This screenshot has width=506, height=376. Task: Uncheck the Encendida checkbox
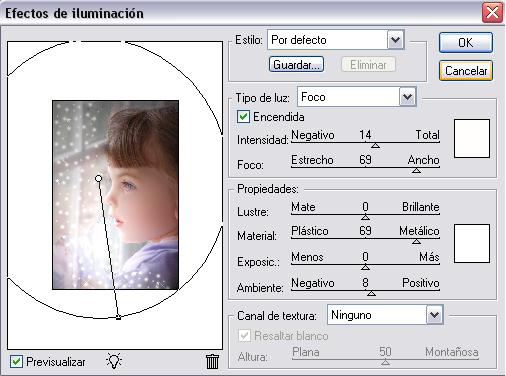pyautogui.click(x=243, y=117)
